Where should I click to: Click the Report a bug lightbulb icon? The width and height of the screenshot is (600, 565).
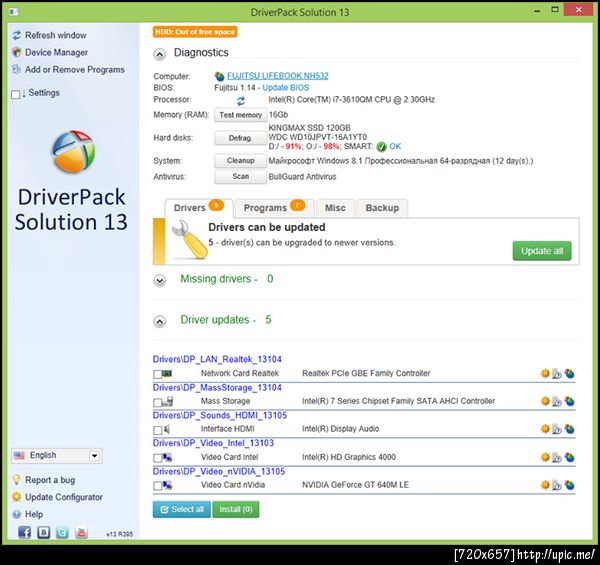coord(16,480)
